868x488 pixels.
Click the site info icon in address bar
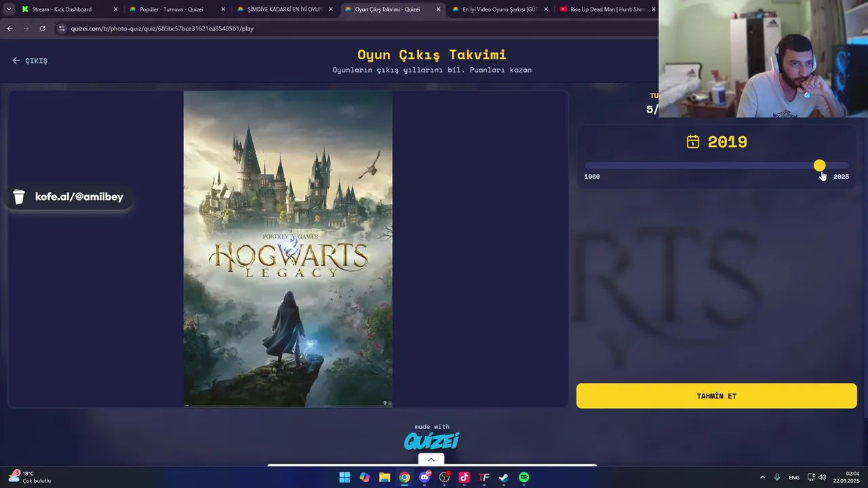pyautogui.click(x=62, y=28)
